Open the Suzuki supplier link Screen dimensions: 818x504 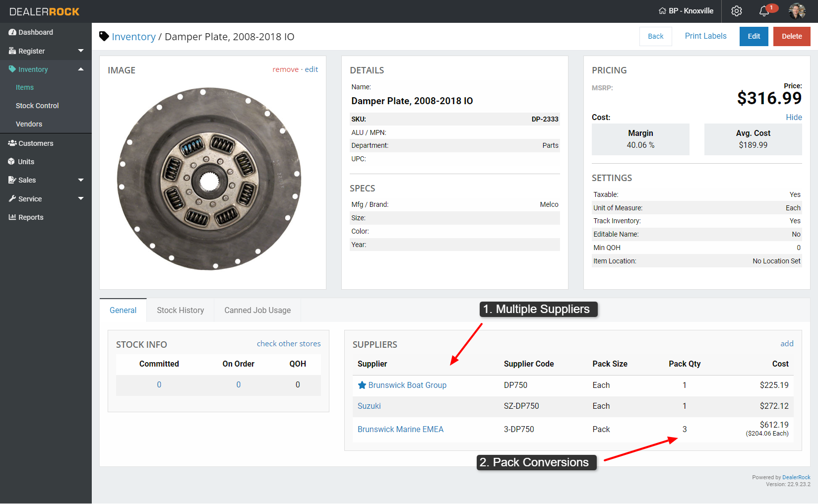(369, 406)
